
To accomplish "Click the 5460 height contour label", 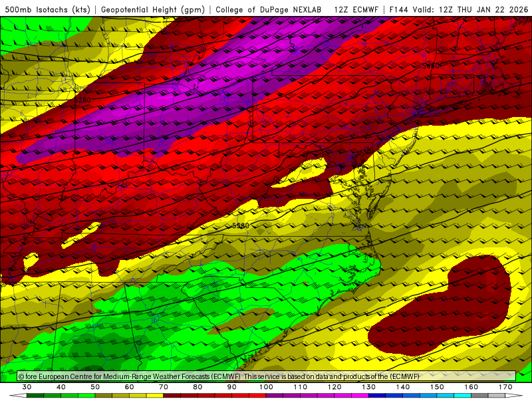I will click(431, 66).
